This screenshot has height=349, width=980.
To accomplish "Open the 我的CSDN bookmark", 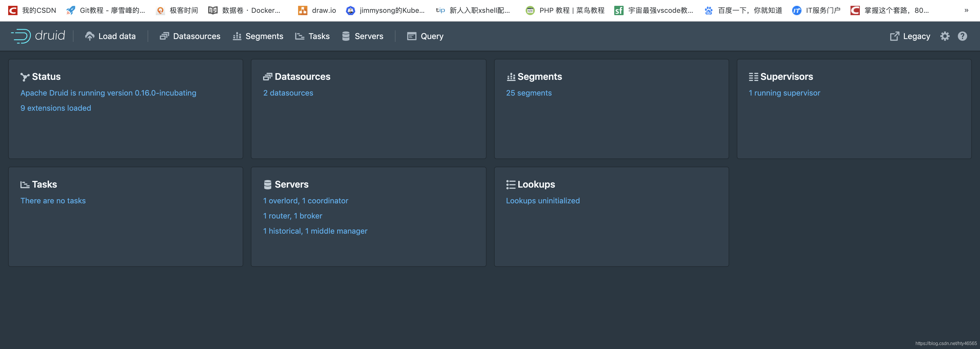I will (x=32, y=10).
